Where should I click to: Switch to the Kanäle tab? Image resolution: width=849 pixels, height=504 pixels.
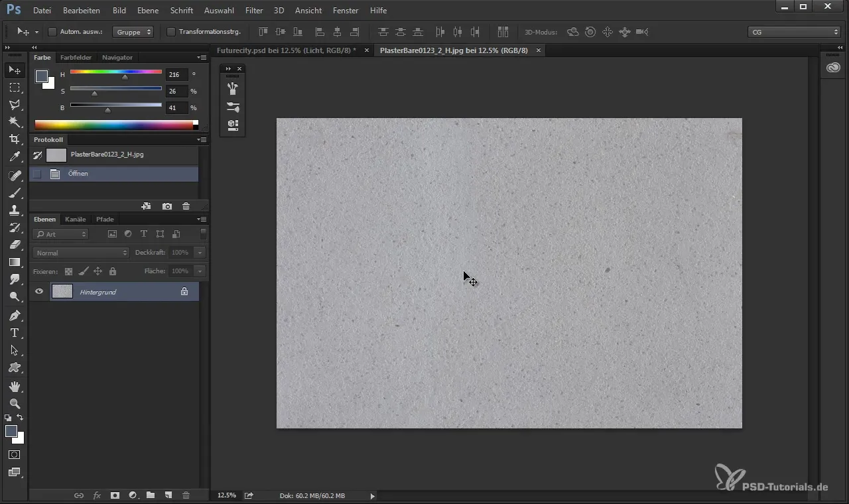click(x=76, y=219)
